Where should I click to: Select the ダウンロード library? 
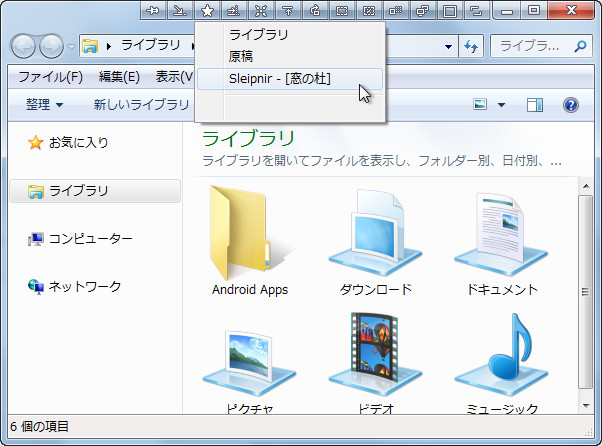click(375, 241)
